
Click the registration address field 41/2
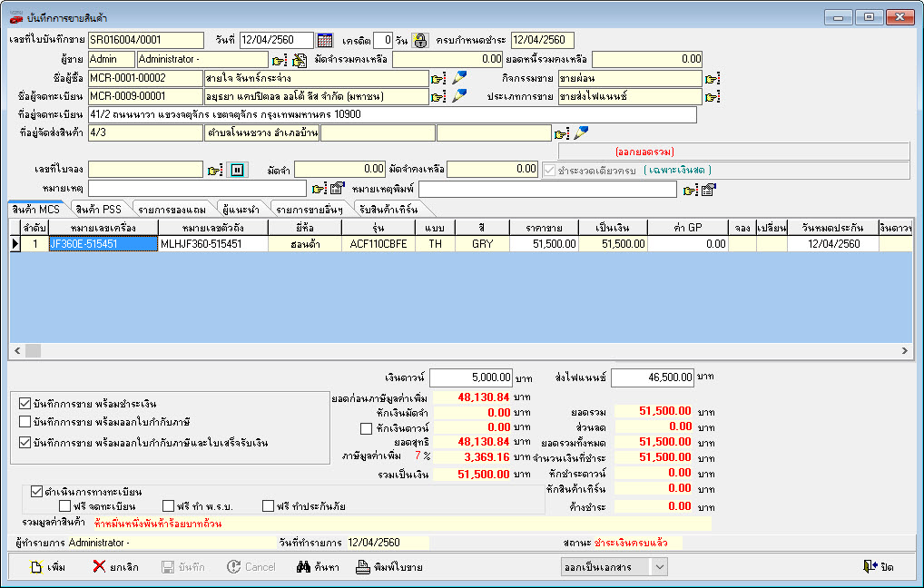click(392, 115)
